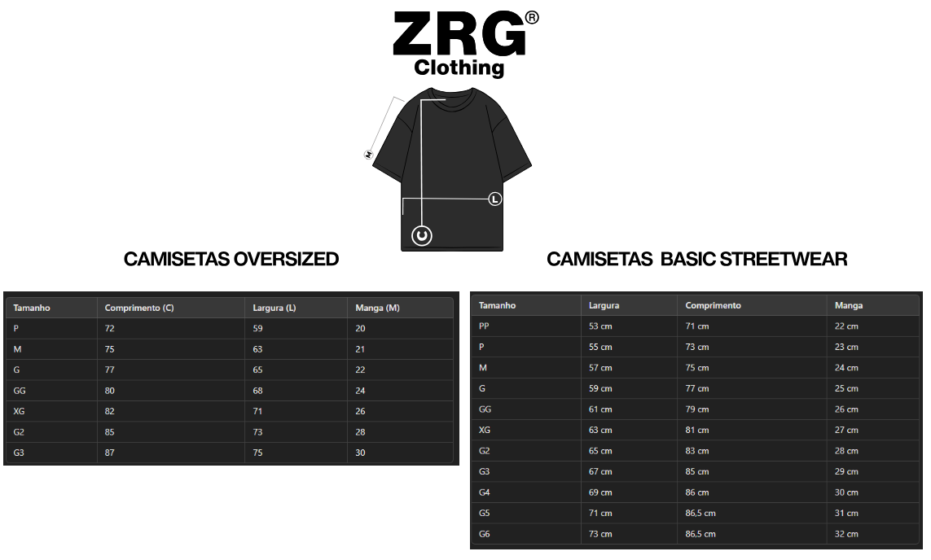Select the 86,5 cm length for Streetwear G5

700,513
